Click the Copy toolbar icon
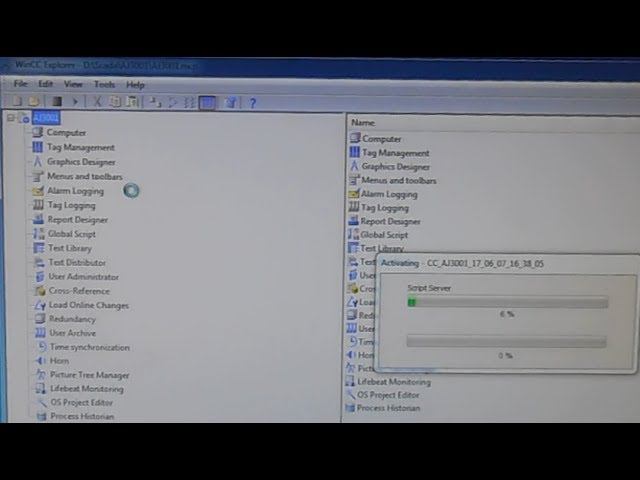Image resolution: width=640 pixels, height=480 pixels. [x=115, y=102]
